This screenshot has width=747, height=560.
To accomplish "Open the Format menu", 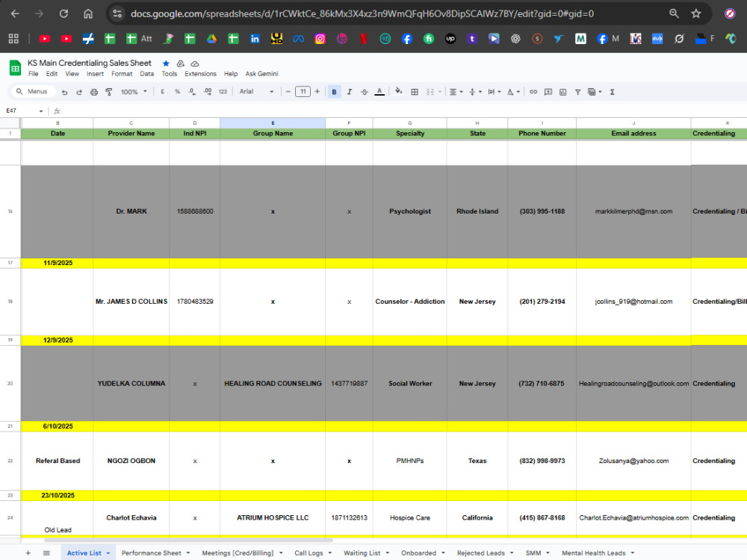I will [122, 74].
